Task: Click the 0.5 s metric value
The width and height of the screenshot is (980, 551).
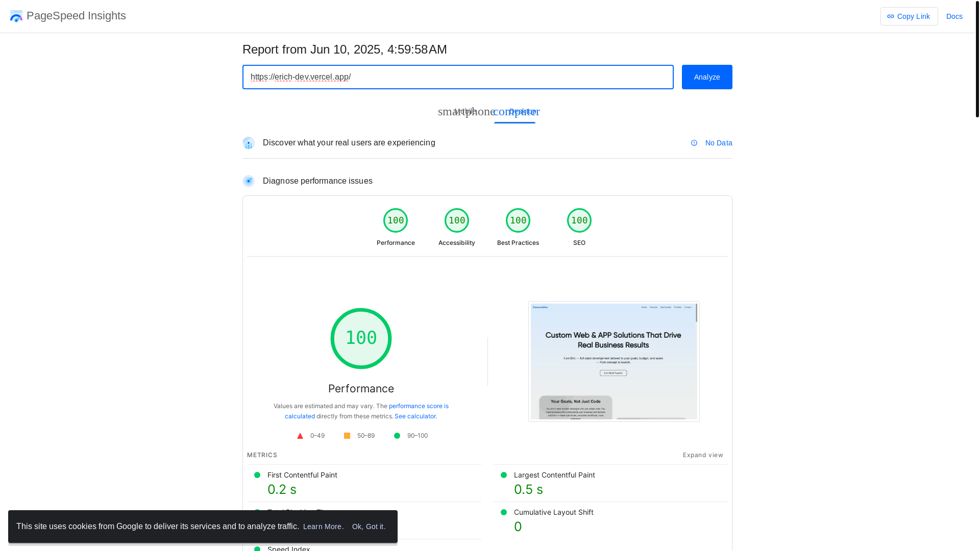Action: pyautogui.click(x=528, y=489)
